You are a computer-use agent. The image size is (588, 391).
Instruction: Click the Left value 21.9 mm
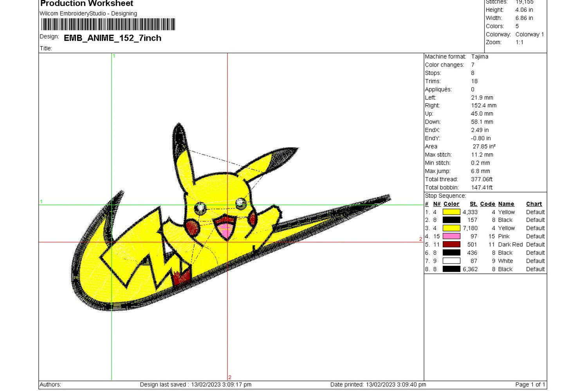coord(482,98)
